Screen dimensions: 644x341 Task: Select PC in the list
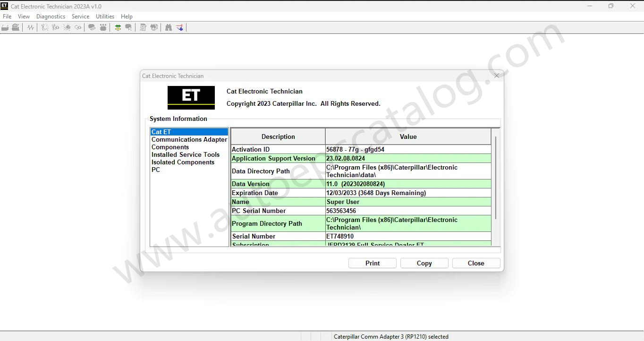[x=189, y=170]
